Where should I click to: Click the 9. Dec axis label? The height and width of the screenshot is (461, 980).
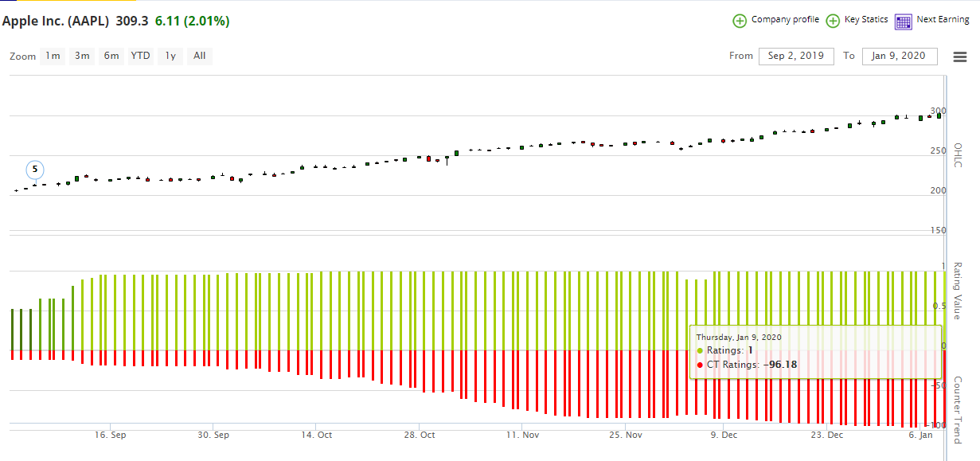pyautogui.click(x=724, y=436)
